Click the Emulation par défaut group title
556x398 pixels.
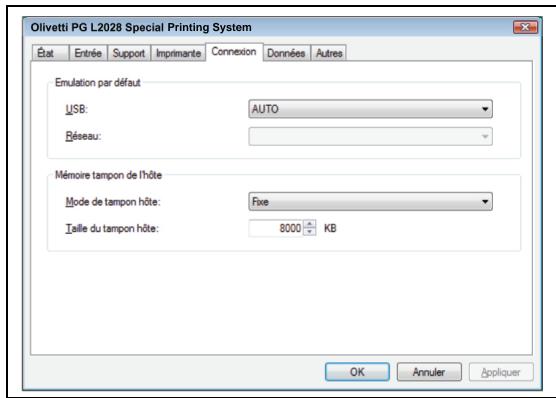tap(98, 83)
